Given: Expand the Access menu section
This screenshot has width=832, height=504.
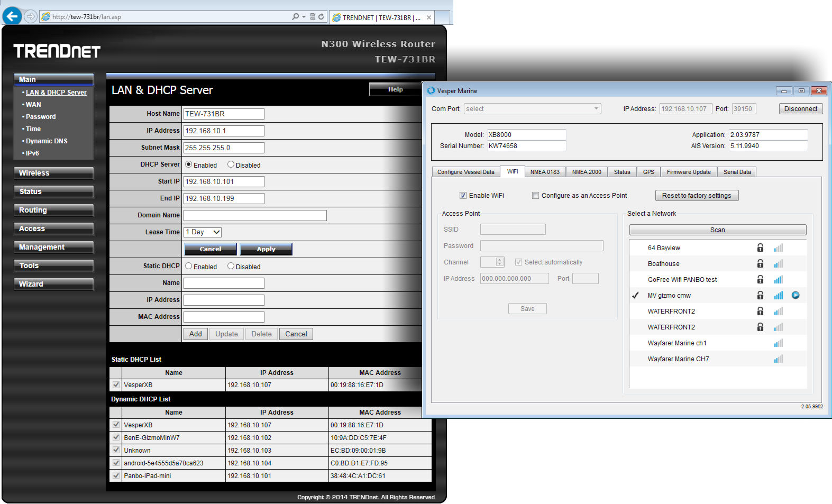Looking at the screenshot, I should coord(53,228).
